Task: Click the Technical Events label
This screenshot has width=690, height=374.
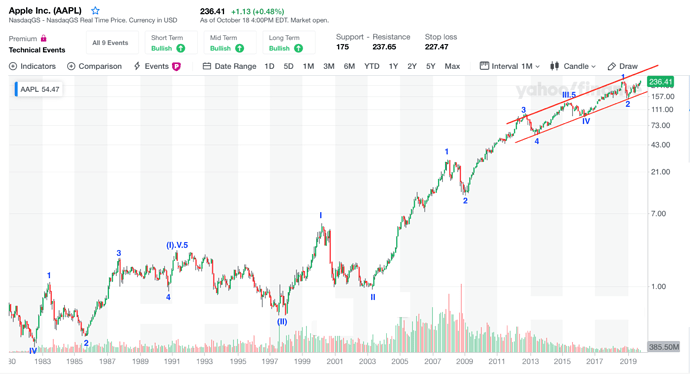Action: [x=37, y=50]
